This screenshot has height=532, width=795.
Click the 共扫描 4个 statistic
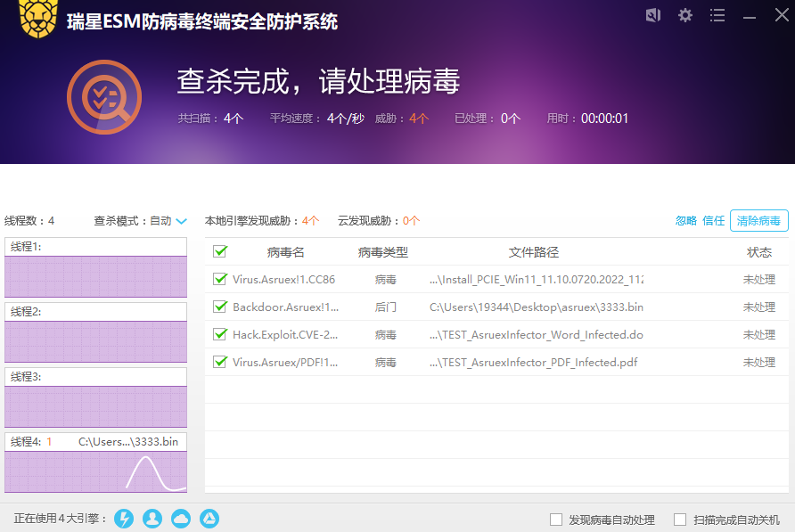(210, 119)
